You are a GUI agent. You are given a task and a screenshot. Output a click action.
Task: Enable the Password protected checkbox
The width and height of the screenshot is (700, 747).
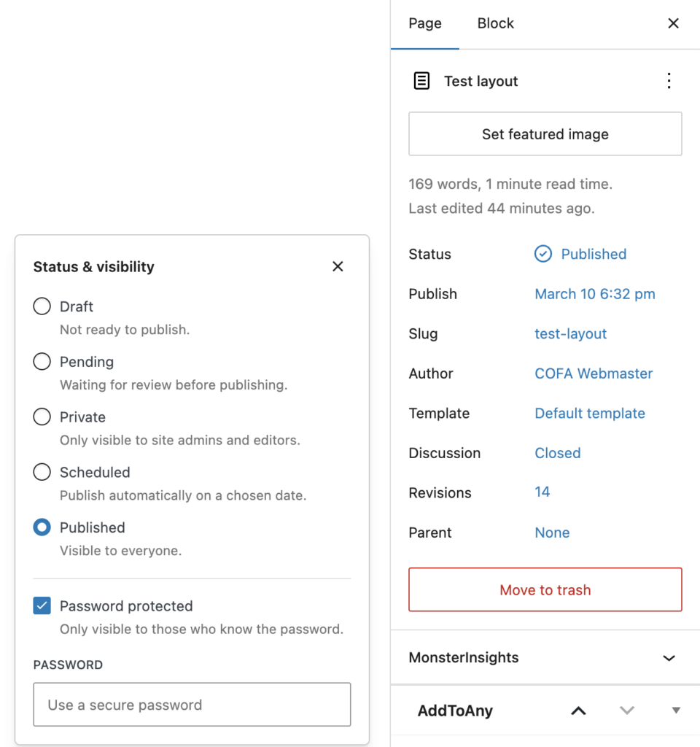42,605
